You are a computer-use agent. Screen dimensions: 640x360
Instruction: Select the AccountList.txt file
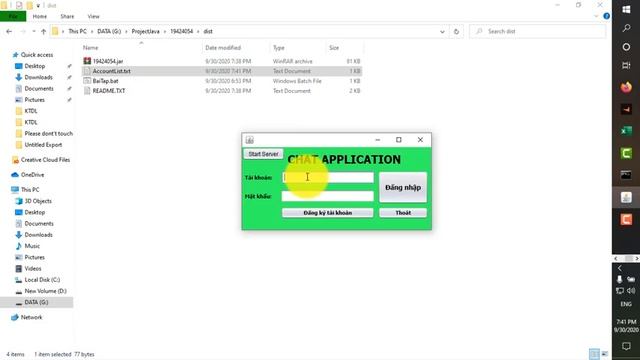(x=111, y=71)
